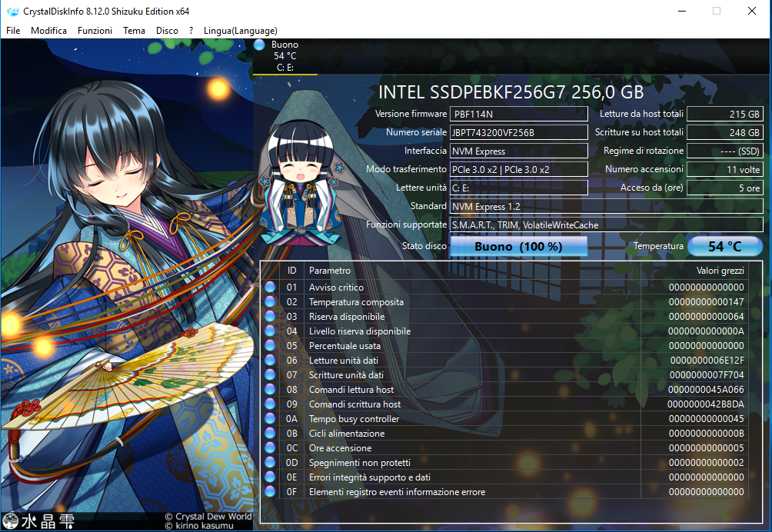Screen dimensions: 772x532
Task: Click raw value 0000000007F704
Action: [x=707, y=375]
